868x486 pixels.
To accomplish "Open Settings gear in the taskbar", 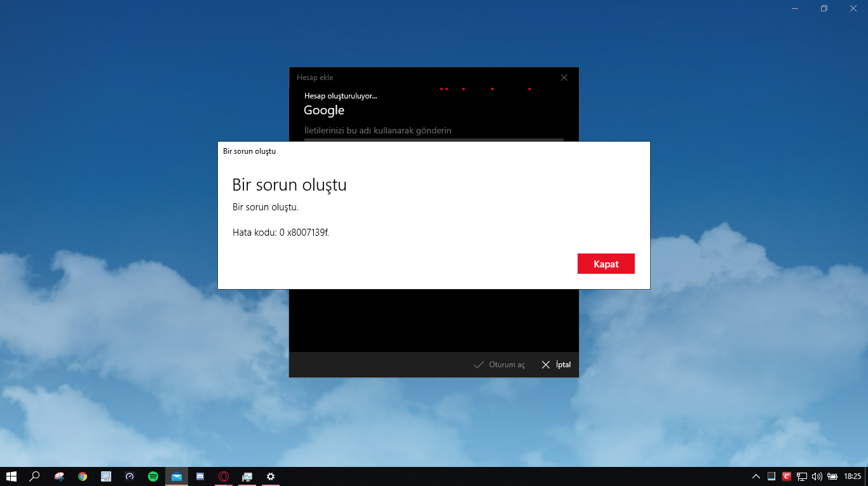I will click(x=271, y=476).
